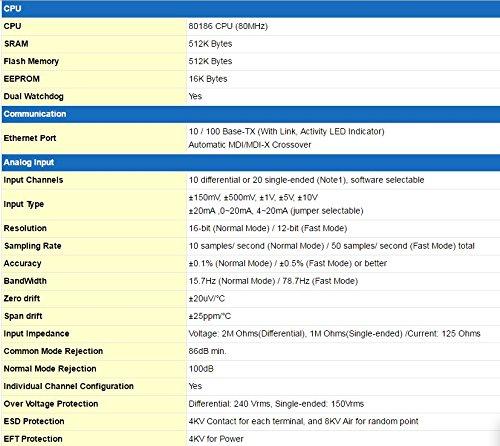The height and width of the screenshot is (446, 500).
Task: Click the value '±25ppm/°C'
Action: 210,316
